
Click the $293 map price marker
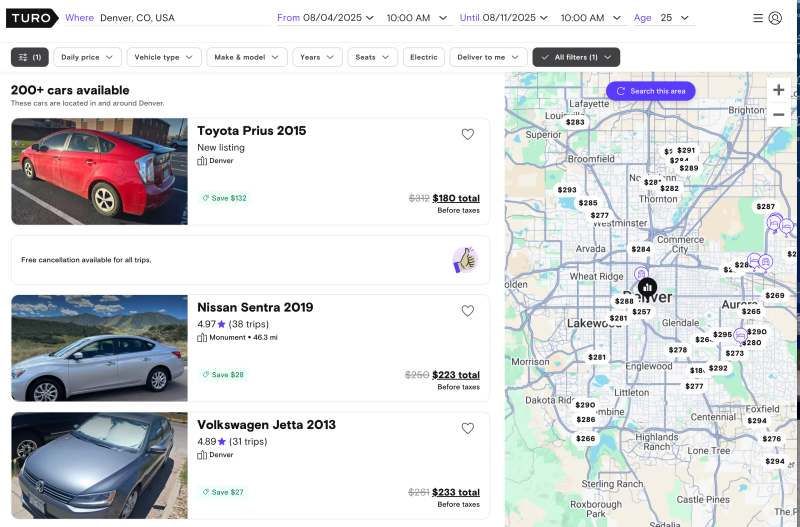(567, 190)
